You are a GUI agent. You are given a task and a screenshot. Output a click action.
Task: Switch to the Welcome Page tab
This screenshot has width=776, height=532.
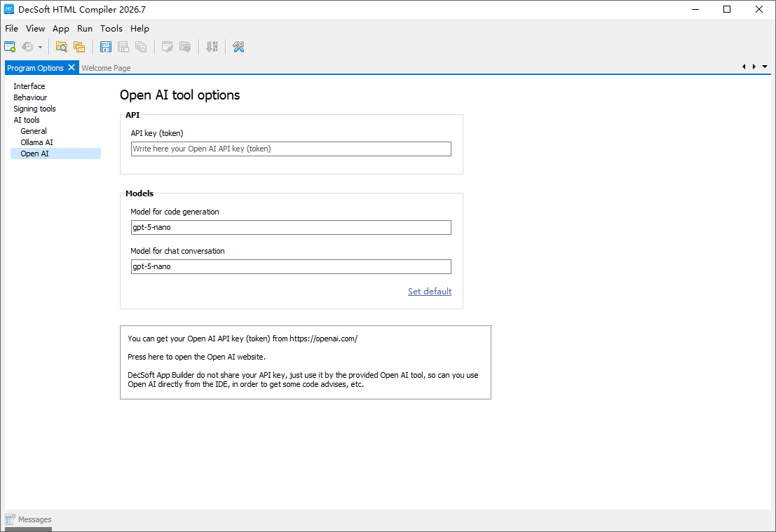[106, 68]
